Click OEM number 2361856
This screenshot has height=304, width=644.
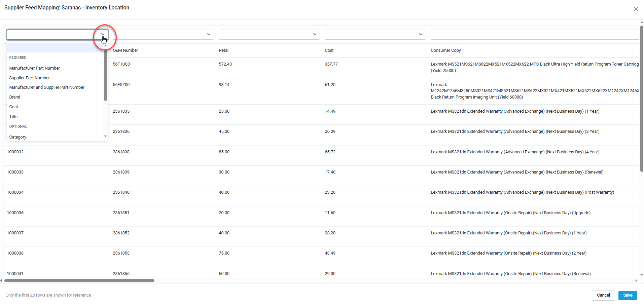pyautogui.click(x=121, y=274)
